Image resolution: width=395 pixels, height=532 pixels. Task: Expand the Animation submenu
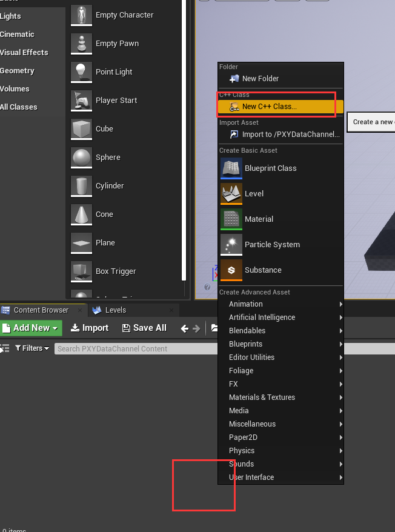click(x=280, y=304)
